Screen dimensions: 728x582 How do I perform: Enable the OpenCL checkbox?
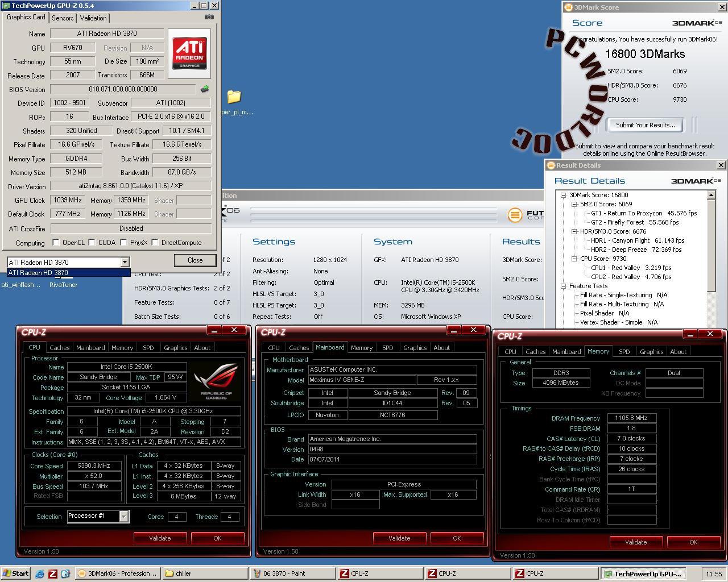coord(56,243)
